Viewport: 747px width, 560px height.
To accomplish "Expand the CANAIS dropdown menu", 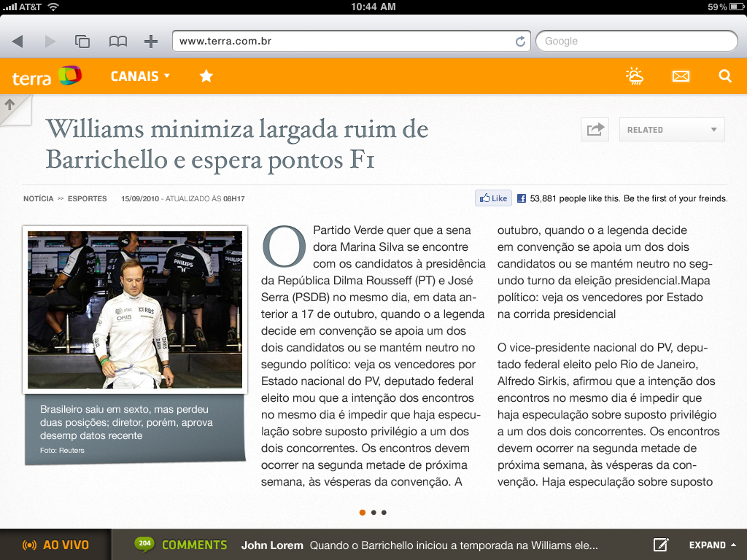I will point(140,76).
